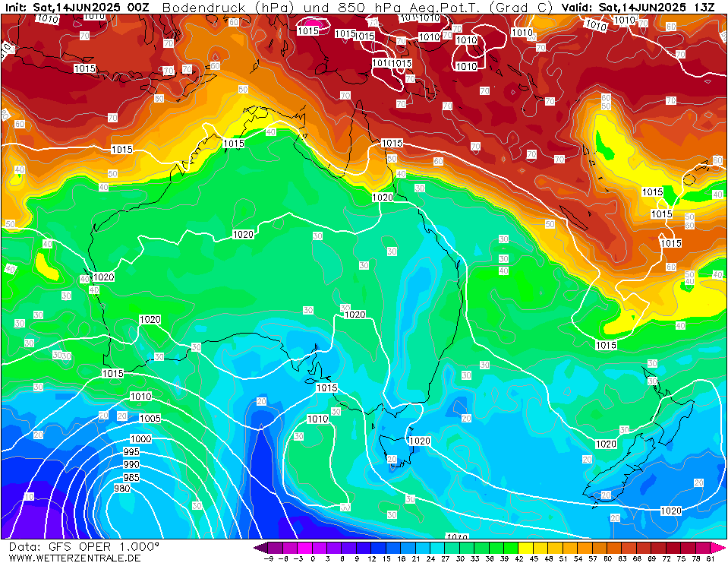Image resolution: width=728 pixels, height=563 pixels.
Task: Pick the swatch between 78 and 81
Action: (703, 548)
